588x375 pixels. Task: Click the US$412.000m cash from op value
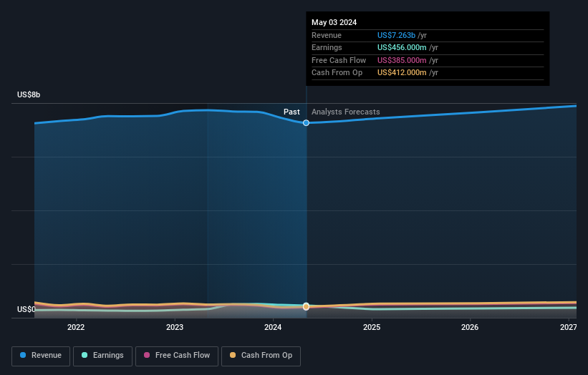click(402, 73)
